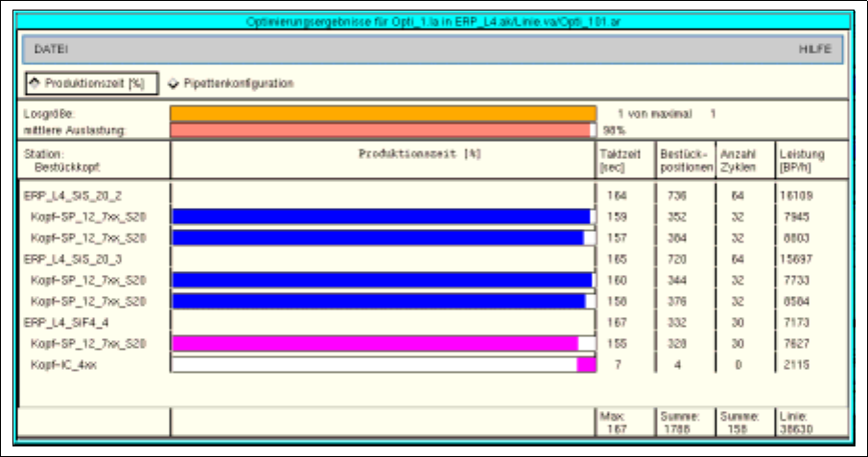Screen dimensions: 868x457
Task: Open the HILFE menu
Action: 815,49
